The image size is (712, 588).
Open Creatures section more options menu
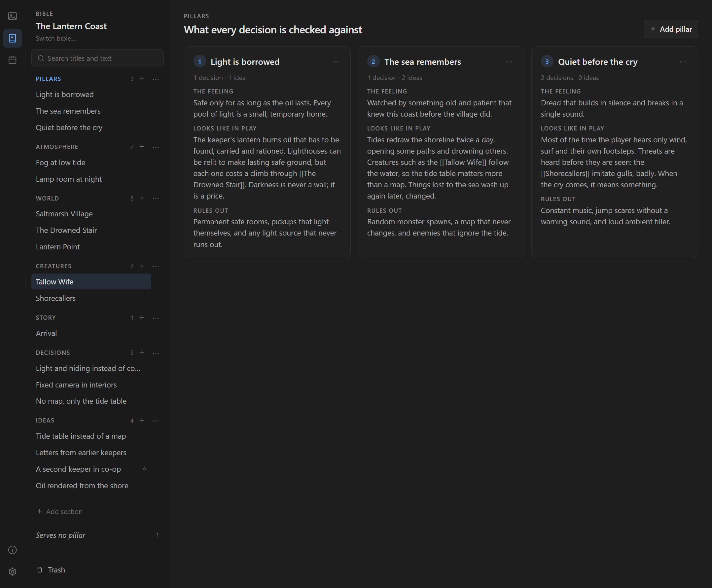click(156, 267)
